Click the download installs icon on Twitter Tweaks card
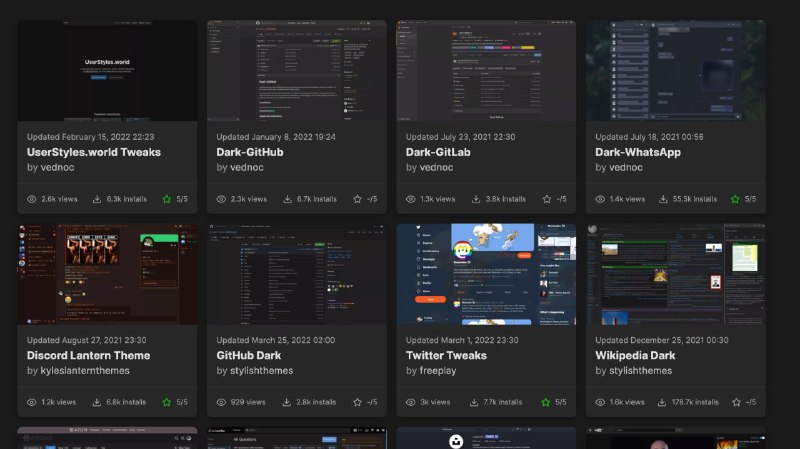800x449 pixels. (x=474, y=402)
